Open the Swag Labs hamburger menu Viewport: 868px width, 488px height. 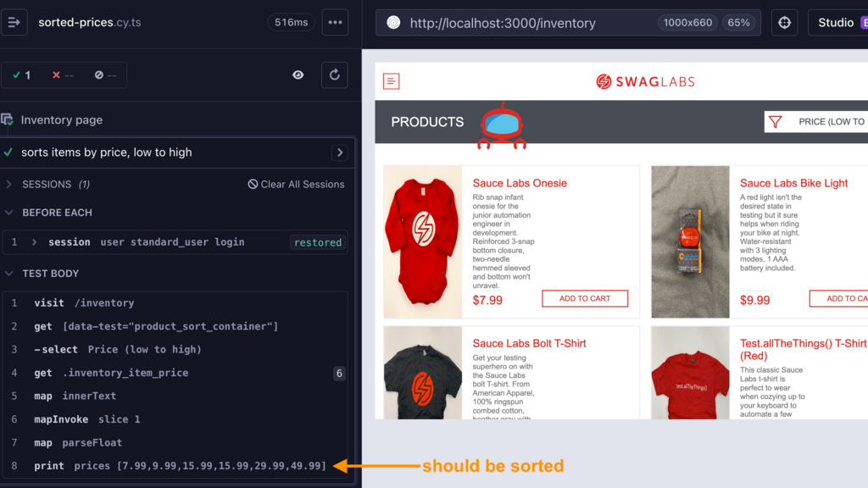point(392,81)
